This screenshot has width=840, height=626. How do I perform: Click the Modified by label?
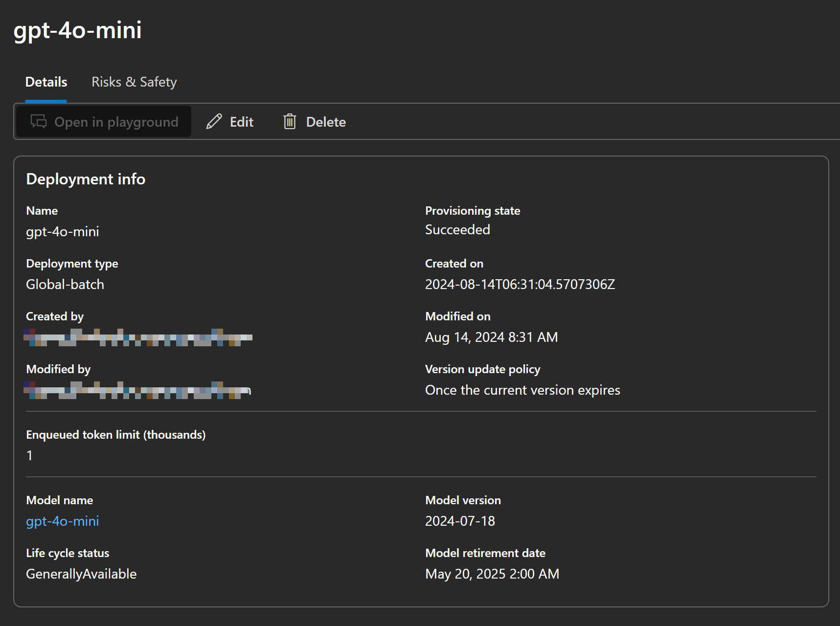click(x=58, y=369)
